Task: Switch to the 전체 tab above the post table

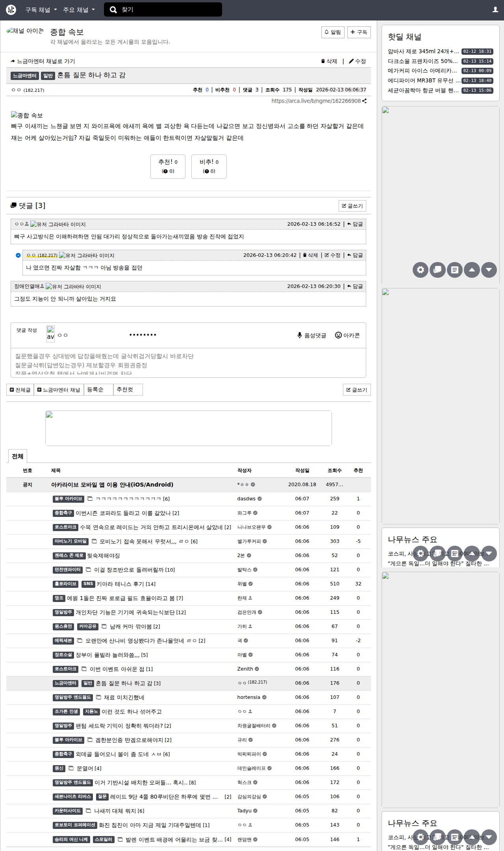Action: pos(17,456)
